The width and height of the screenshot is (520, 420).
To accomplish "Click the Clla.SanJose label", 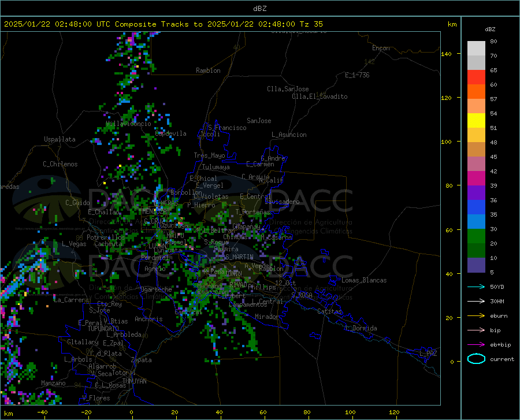I will click(288, 89).
